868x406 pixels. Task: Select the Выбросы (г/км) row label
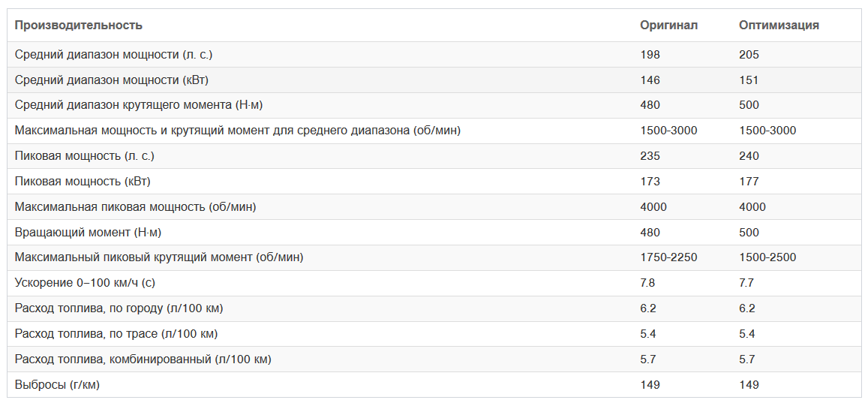point(58,385)
